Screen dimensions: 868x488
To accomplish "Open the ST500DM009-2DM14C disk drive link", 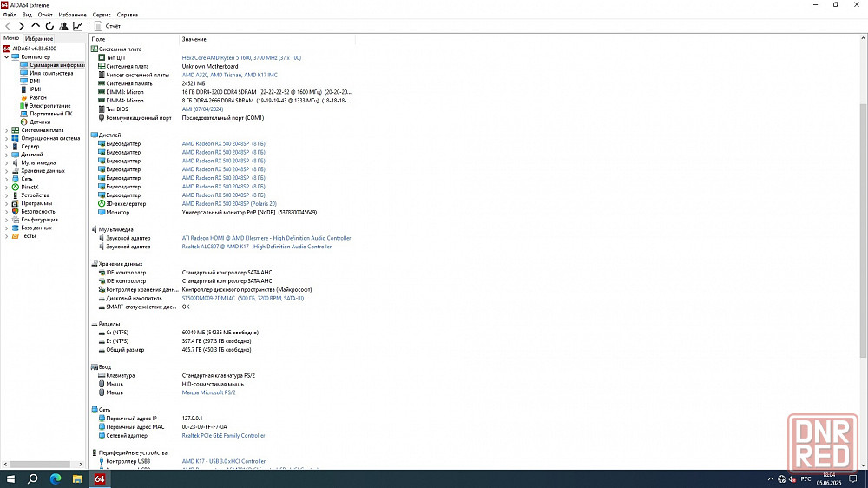I will (x=243, y=298).
